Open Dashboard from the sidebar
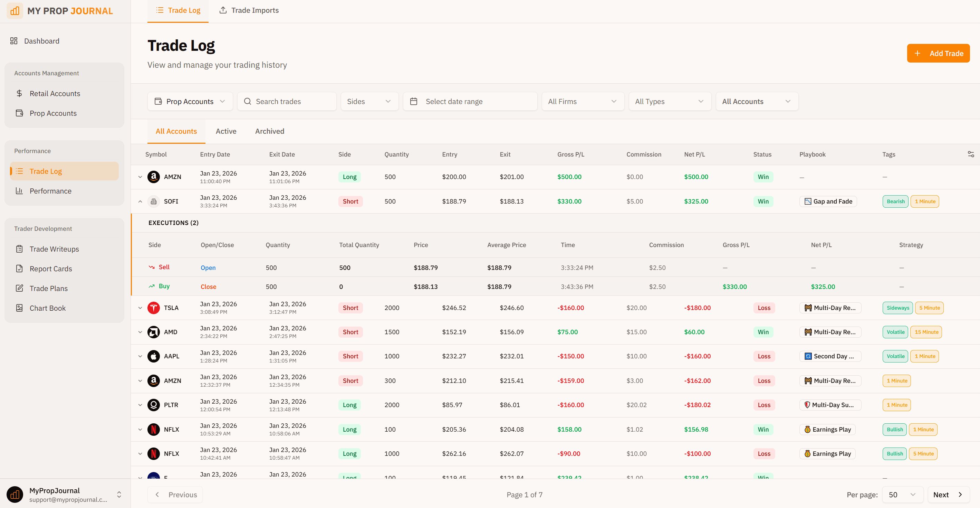 tap(34, 41)
